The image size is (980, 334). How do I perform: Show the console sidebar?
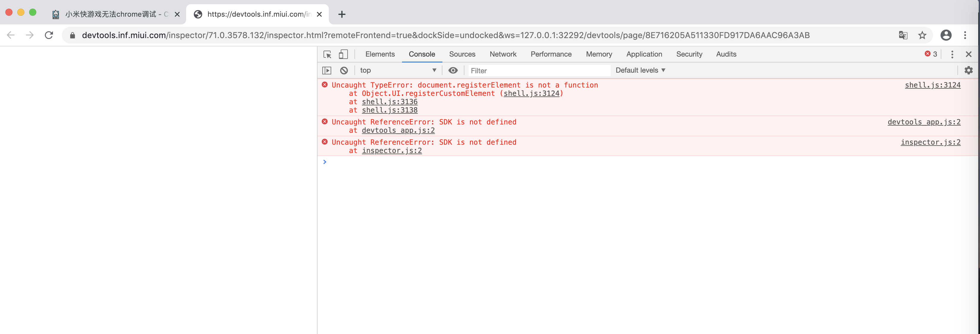pos(326,71)
